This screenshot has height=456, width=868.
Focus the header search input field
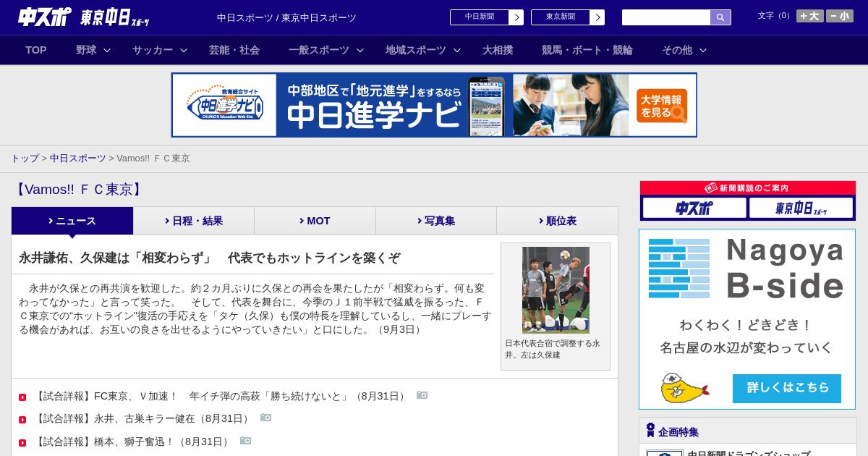[x=666, y=17]
